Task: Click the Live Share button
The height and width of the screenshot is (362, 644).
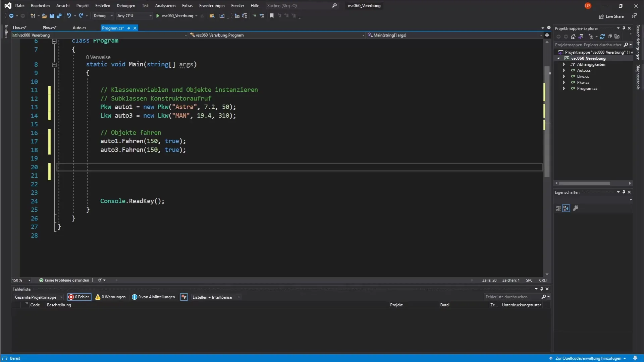Action: click(611, 16)
